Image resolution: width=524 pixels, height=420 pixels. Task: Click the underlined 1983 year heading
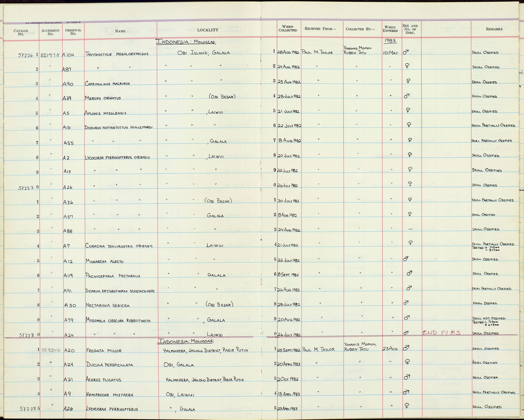click(390, 41)
